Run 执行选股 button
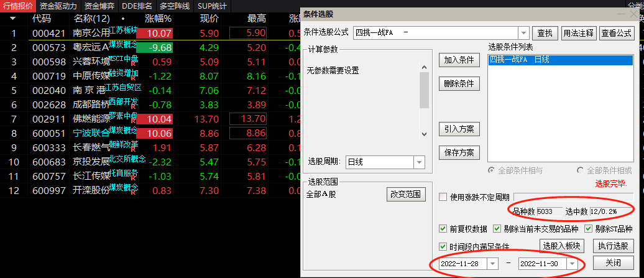This screenshot has height=278, width=644. tap(613, 246)
